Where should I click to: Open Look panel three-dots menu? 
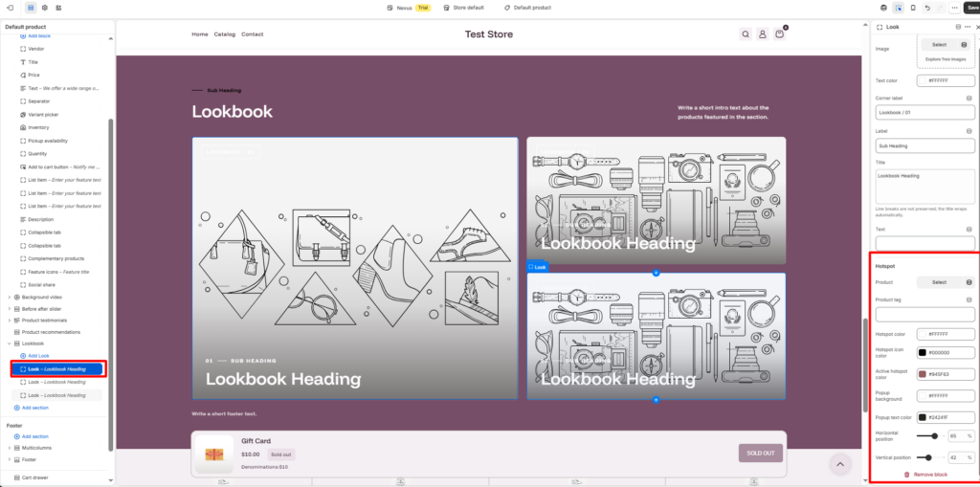tap(968, 27)
